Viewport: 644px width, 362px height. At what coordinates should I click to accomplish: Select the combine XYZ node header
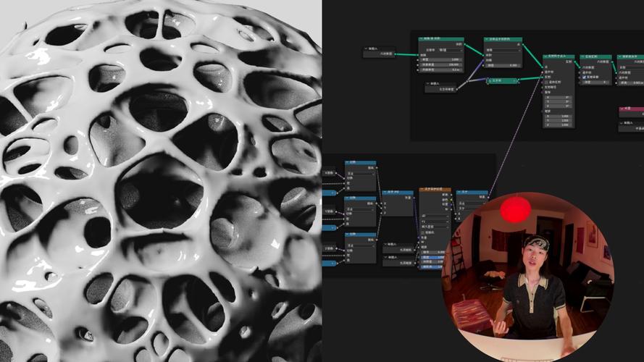pyautogui.click(x=398, y=193)
